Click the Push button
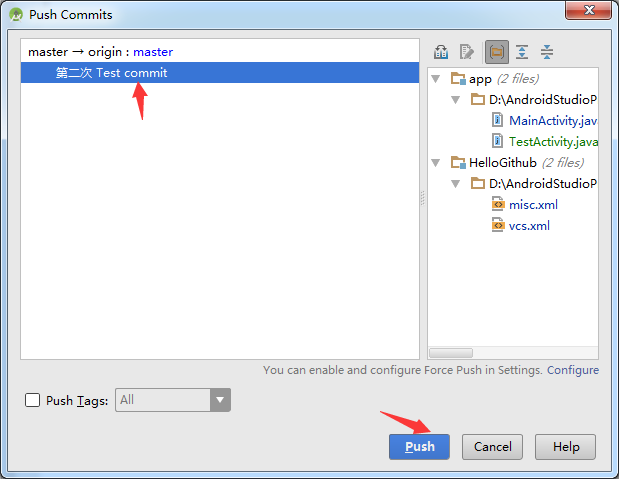 pos(419,447)
